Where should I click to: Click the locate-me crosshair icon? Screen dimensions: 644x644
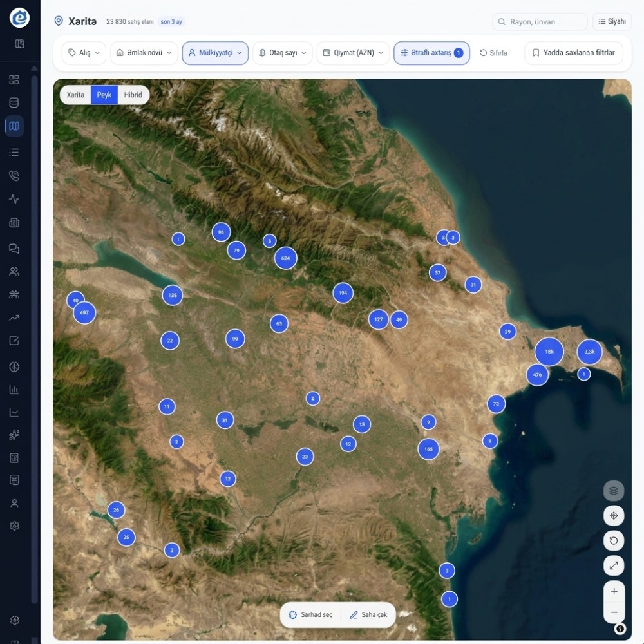tap(613, 515)
